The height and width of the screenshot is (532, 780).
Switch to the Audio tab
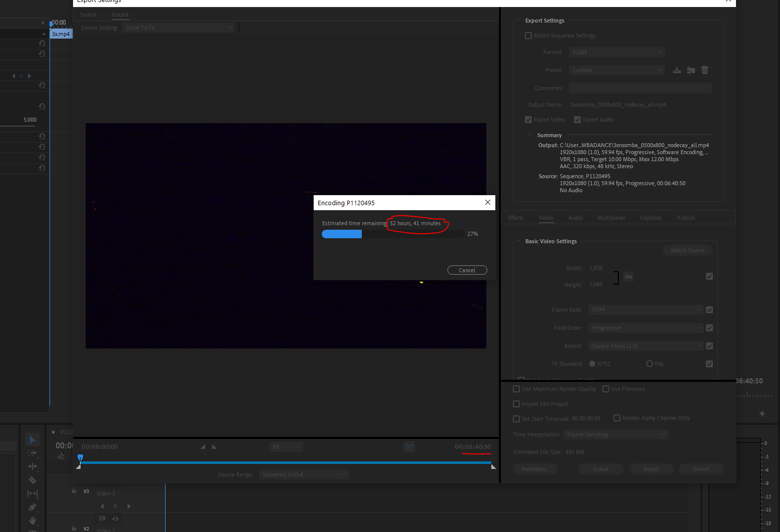575,218
